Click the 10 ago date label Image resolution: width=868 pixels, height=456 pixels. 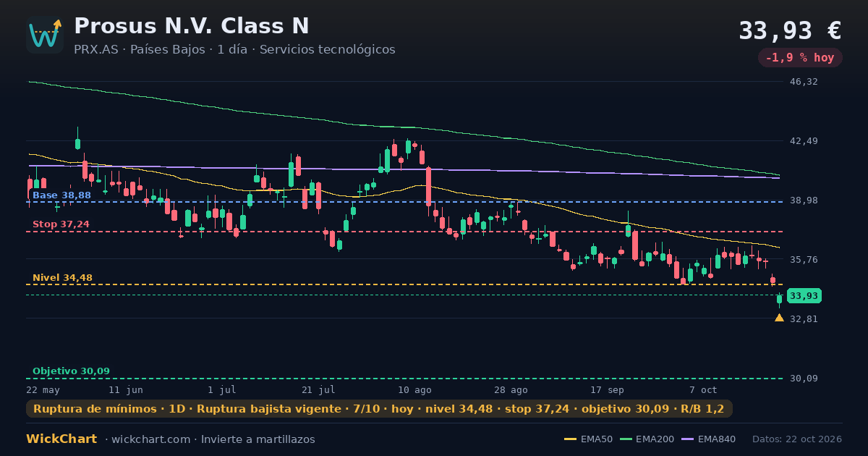414,389
